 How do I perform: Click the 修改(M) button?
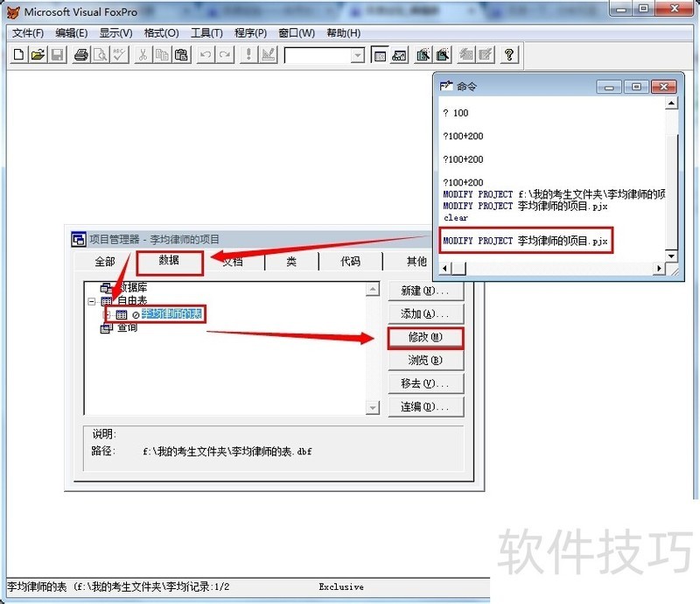click(x=426, y=338)
